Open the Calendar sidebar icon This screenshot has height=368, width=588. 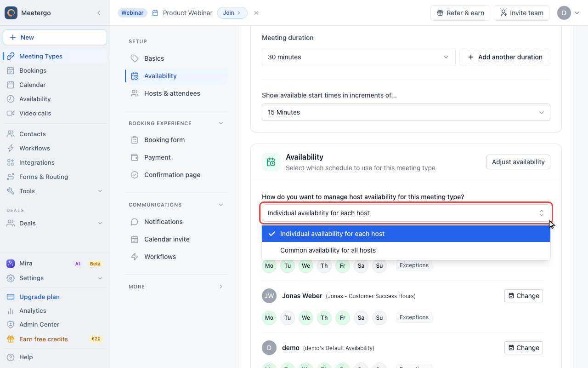tap(11, 85)
